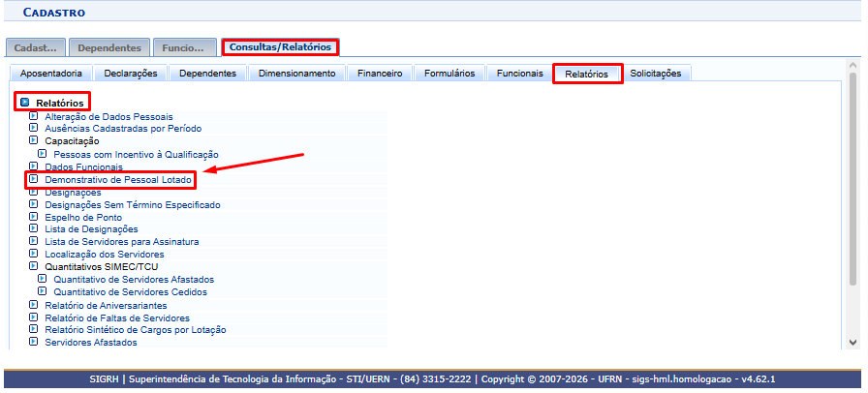Click the arrow icon beside Relatório de Faltas de Servidores

point(33,317)
